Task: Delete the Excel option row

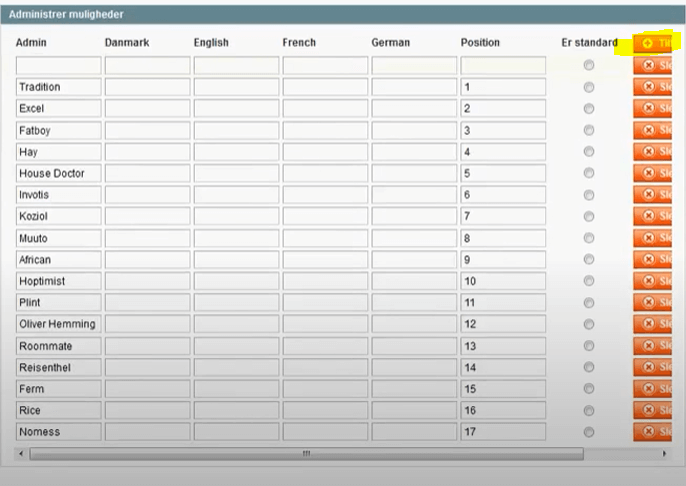Action: [x=652, y=108]
